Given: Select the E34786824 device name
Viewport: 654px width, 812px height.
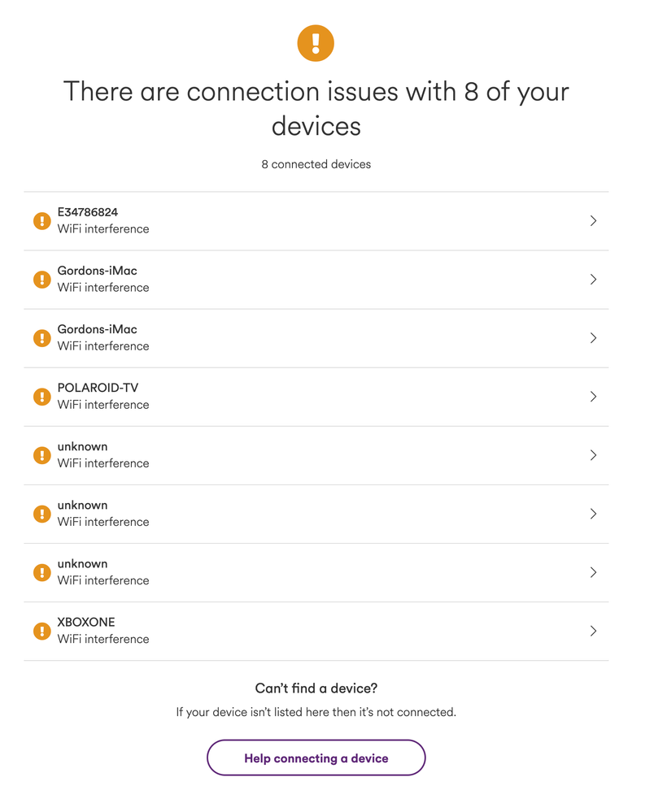Looking at the screenshot, I should click(x=88, y=212).
